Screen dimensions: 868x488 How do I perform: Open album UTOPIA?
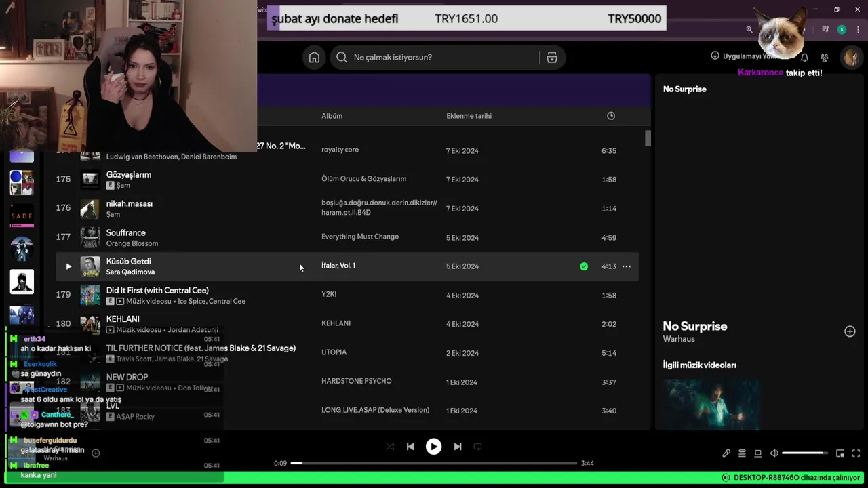tap(334, 352)
